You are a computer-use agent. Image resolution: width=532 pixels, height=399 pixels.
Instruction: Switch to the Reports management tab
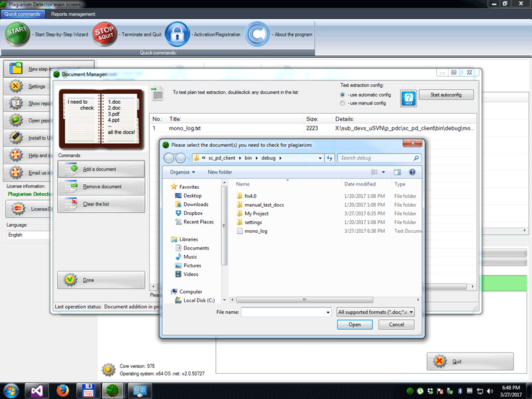click(x=73, y=14)
